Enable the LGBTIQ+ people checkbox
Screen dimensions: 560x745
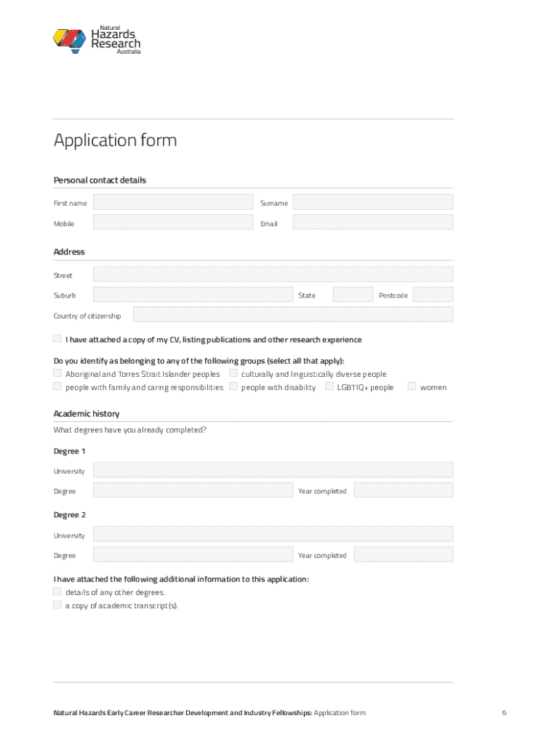click(329, 386)
